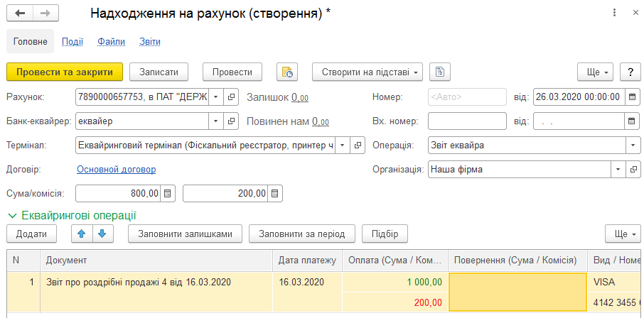644x318 pixels.
Task: Switch to the Головне tab
Action: 31,41
